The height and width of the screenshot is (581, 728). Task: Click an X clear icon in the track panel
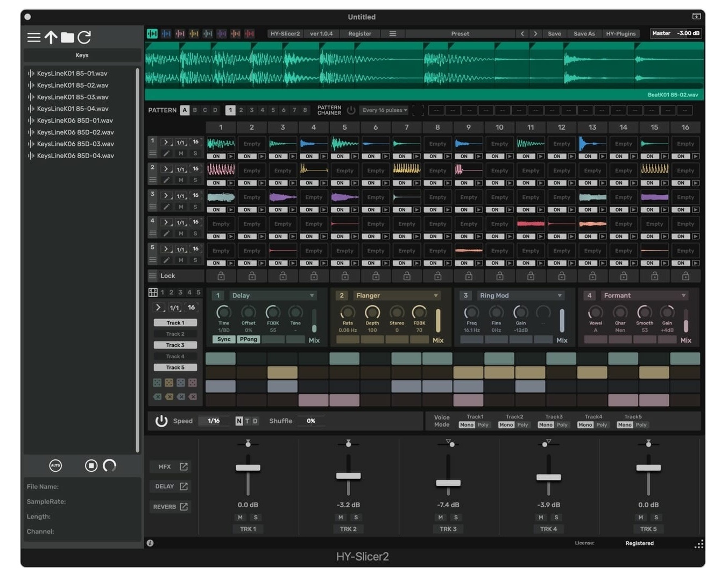tap(158, 395)
